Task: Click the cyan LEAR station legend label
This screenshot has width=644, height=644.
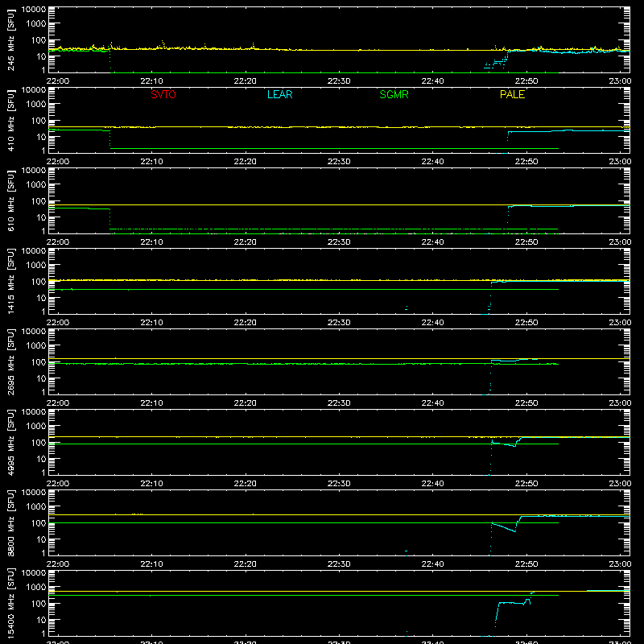Action: pyautogui.click(x=279, y=94)
